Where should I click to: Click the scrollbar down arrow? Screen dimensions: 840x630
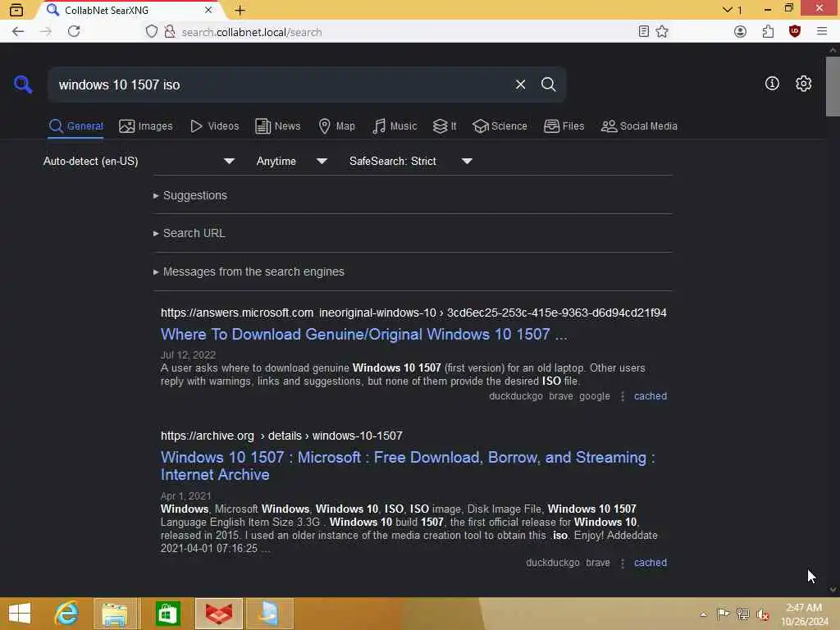point(833,590)
